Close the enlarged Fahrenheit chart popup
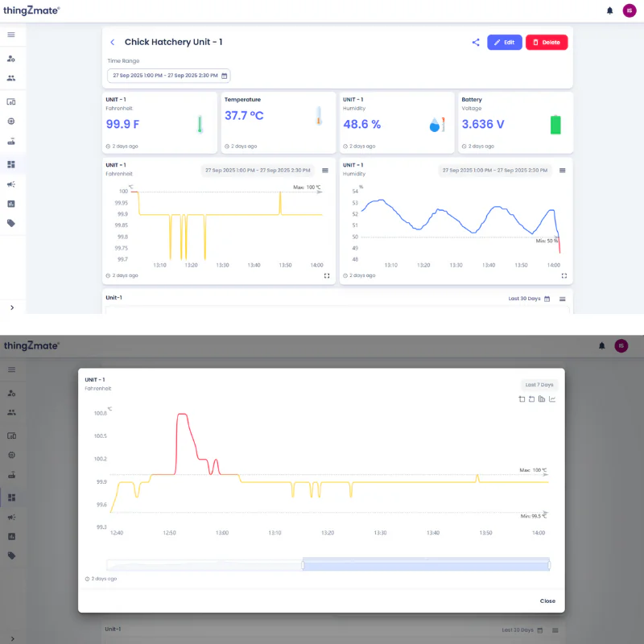The width and height of the screenshot is (644, 644). (547, 601)
